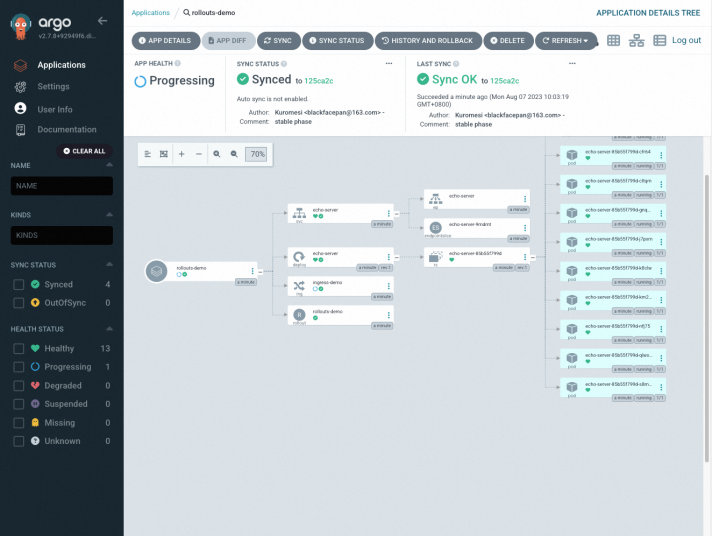This screenshot has height=536, width=712.
Task: Click the minus collapse-all icon in zoom toolbar
Action: tap(199, 154)
